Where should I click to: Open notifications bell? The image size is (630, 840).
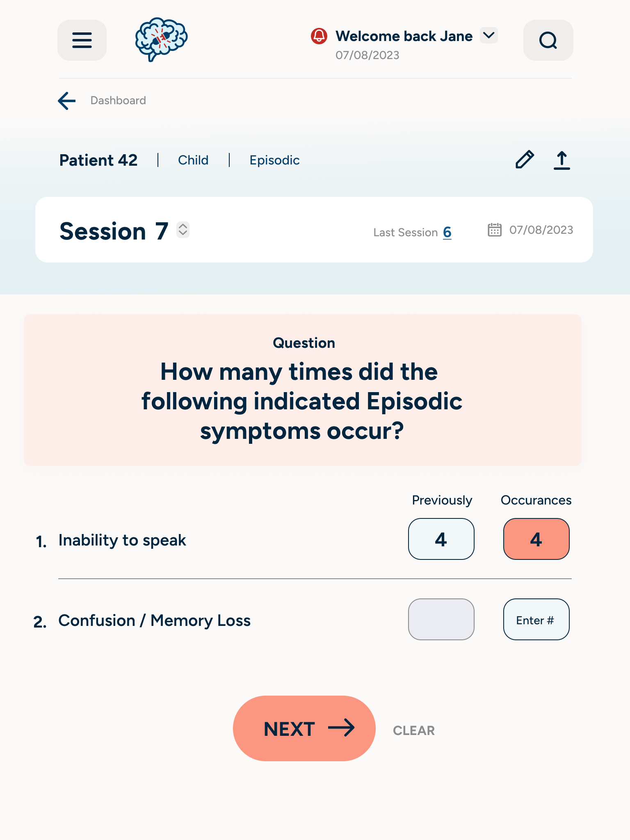(319, 36)
